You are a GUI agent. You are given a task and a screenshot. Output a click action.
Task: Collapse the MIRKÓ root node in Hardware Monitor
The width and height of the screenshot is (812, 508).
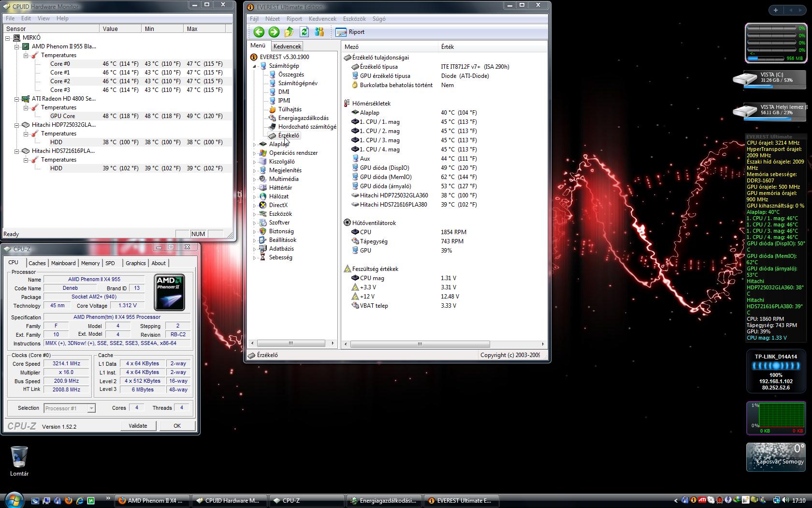[x=8, y=38]
